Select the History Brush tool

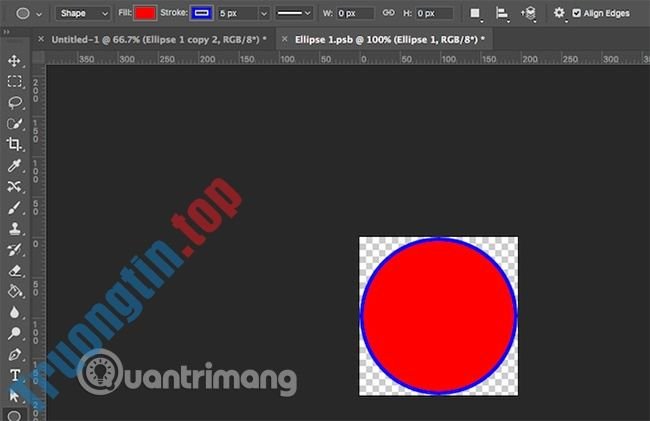tap(15, 249)
